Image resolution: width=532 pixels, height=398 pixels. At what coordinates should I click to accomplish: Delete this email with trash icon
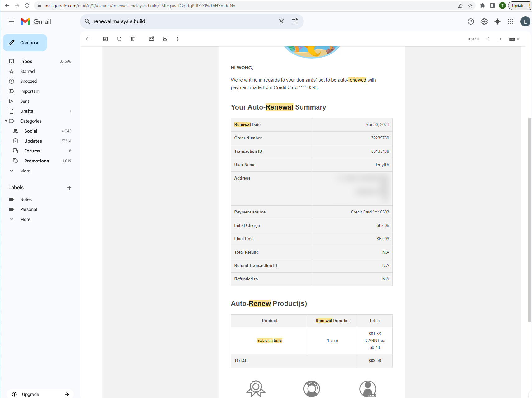coord(133,39)
